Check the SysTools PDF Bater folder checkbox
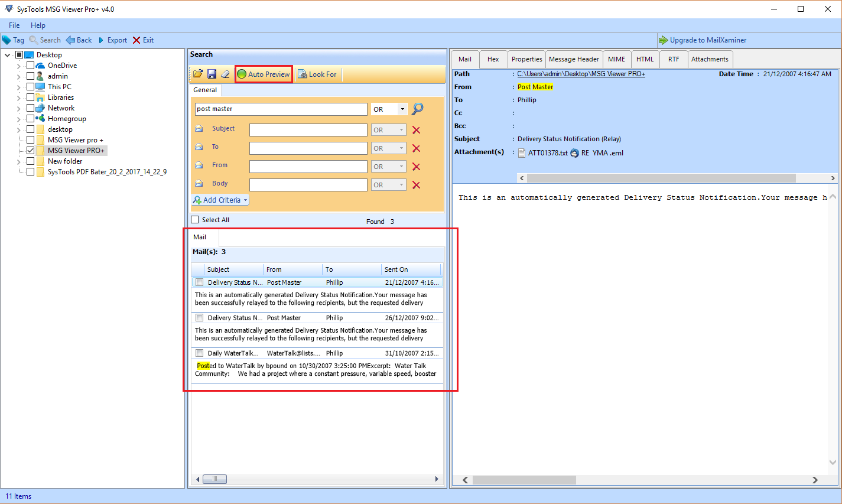842x504 pixels. (x=30, y=172)
